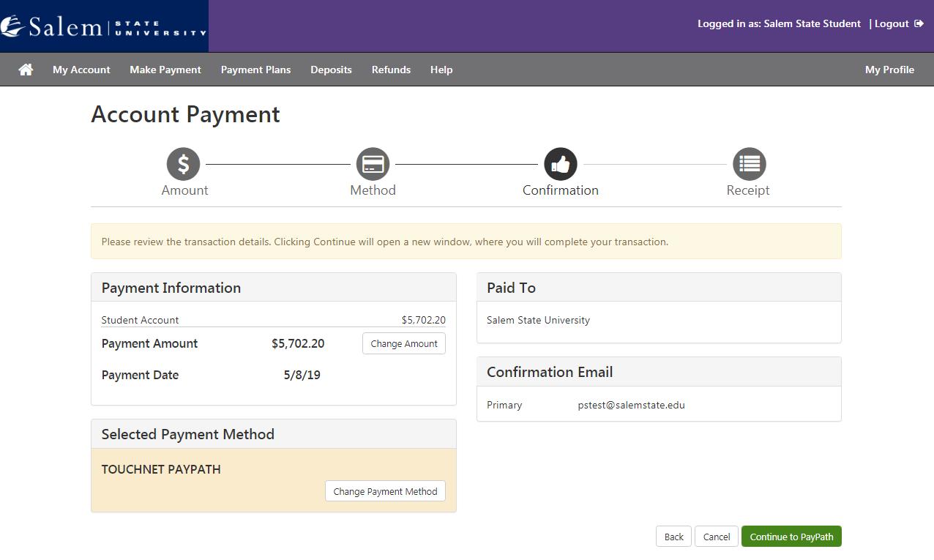Open the Make Payment menu item
934x560 pixels.
coord(165,70)
